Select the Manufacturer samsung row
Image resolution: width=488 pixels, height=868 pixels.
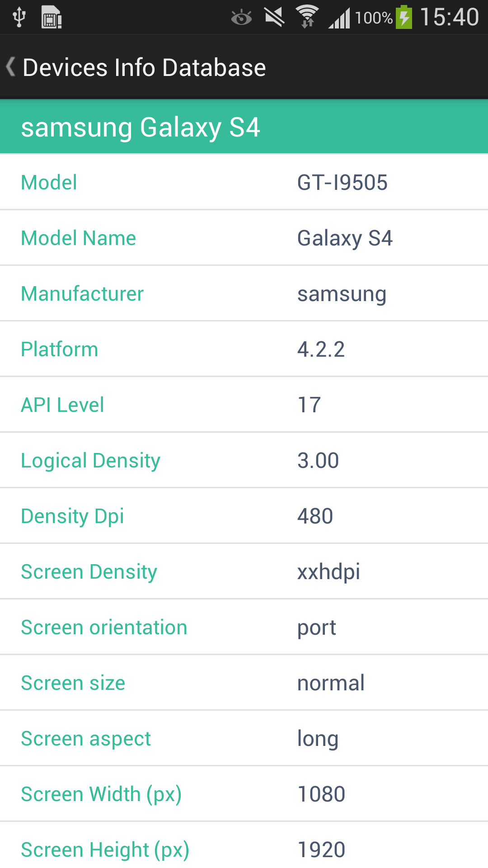(x=244, y=293)
